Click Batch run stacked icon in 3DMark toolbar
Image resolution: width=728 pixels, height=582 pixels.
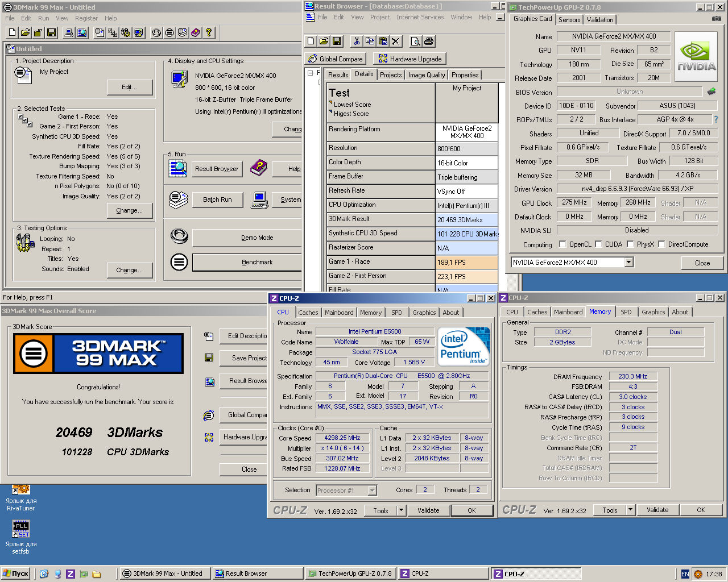click(183, 32)
